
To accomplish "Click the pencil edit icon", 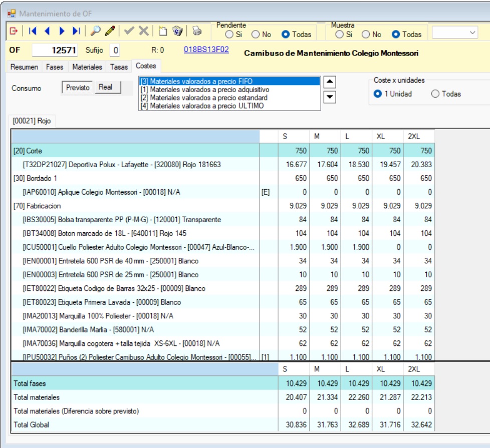I will click(110, 32).
